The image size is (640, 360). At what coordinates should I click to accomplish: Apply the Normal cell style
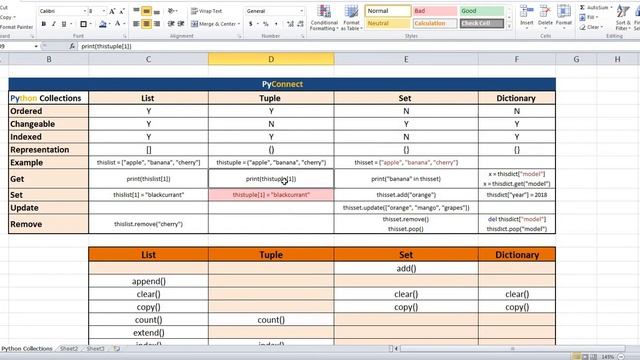pyautogui.click(x=388, y=11)
